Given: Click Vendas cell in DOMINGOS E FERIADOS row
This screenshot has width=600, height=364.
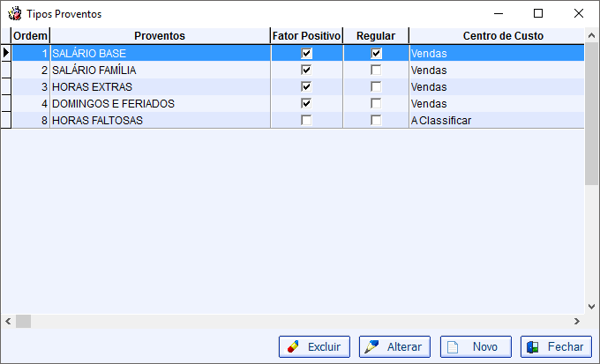Looking at the screenshot, I should point(497,104).
